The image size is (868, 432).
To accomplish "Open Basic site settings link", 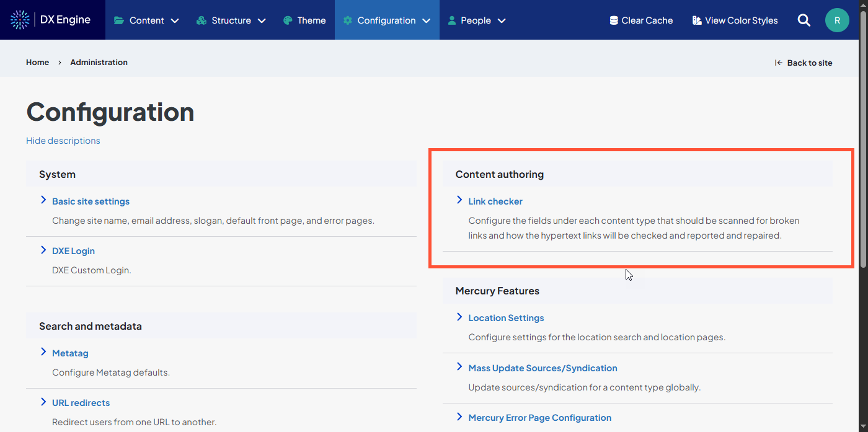I will [91, 201].
